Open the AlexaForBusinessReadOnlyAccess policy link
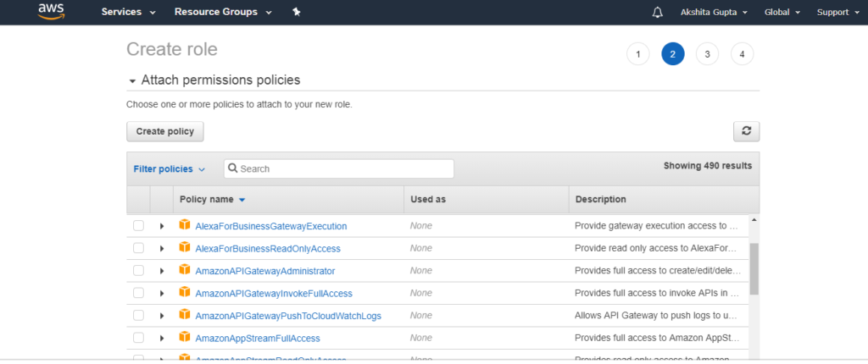The image size is (868, 364). point(268,249)
